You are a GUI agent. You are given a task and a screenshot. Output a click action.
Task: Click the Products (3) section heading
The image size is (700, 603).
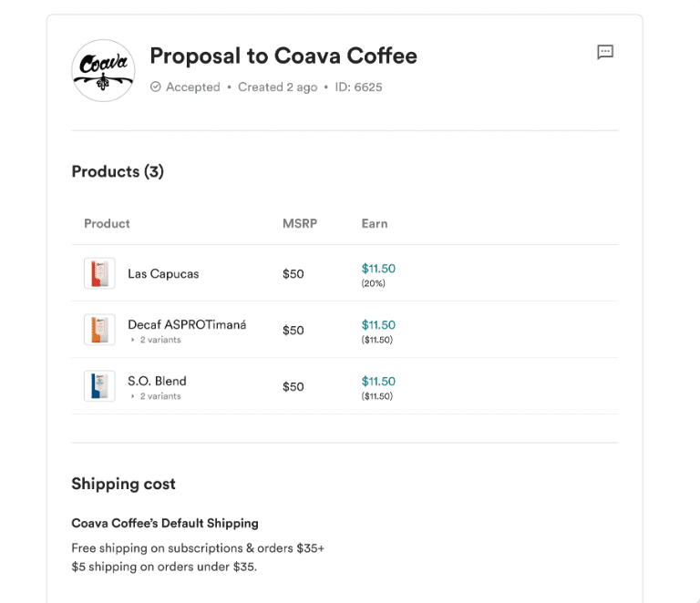click(118, 171)
